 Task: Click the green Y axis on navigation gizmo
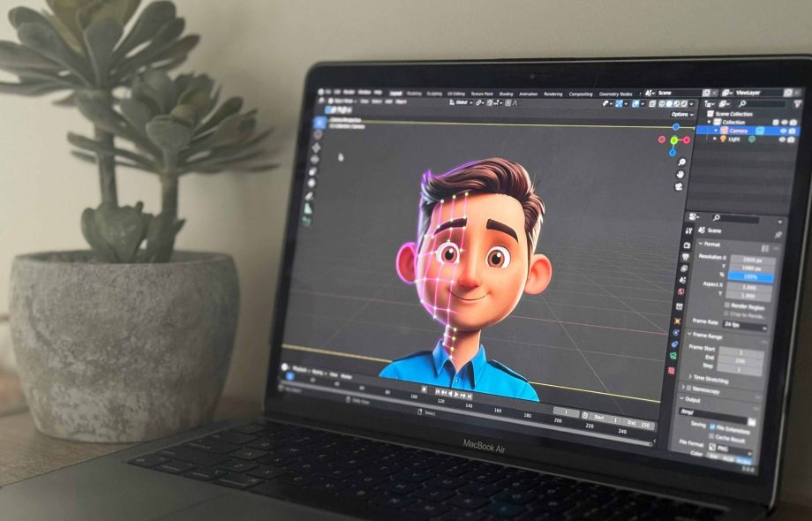(x=673, y=140)
